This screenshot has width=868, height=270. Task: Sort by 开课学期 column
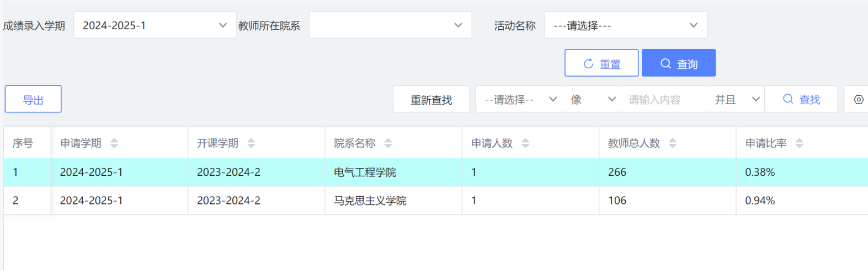[x=251, y=143]
